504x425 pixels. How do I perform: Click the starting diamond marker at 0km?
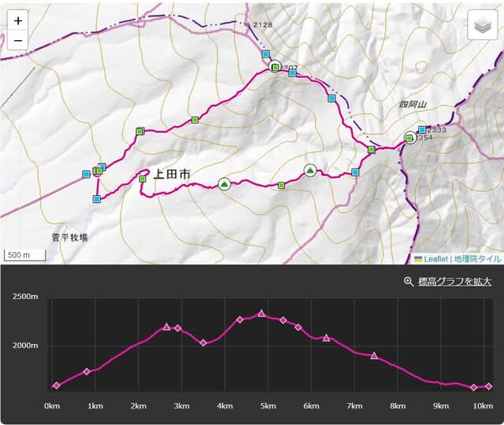[x=56, y=386]
